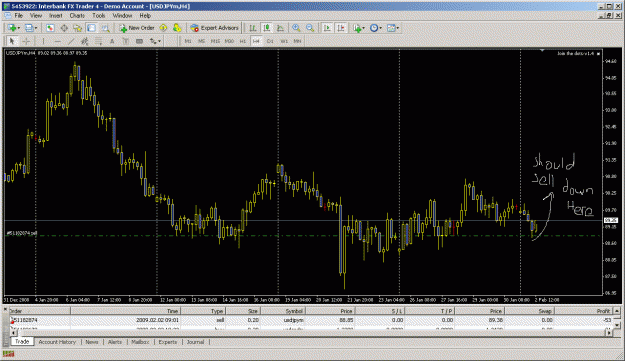Viewport: 625px width, 361px height.
Task: Toggle the Chart Shift icon
Action: coord(341,28)
